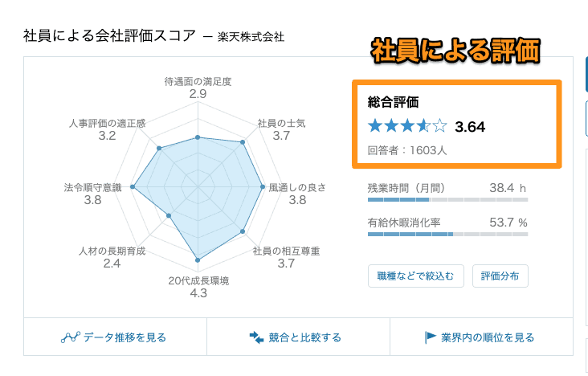Image resolution: width=588 pixels, height=376 pixels.
Task: Click the 総合評価 score 3.64
Action: click(470, 127)
